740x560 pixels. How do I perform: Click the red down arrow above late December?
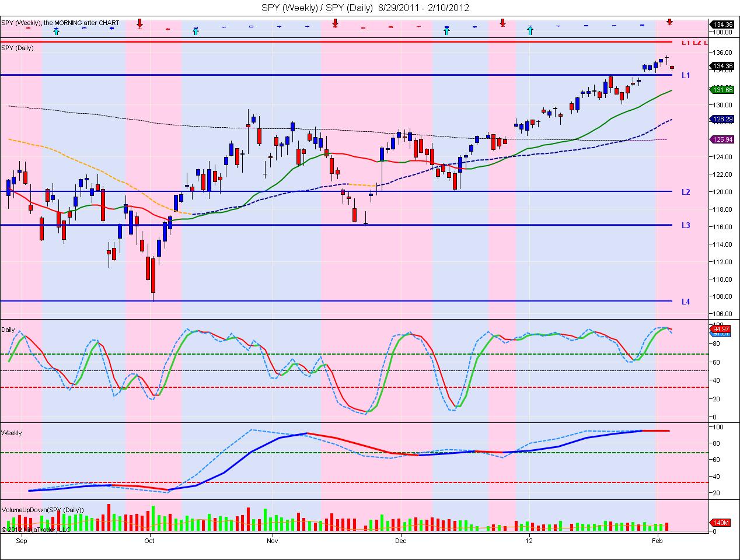point(502,23)
